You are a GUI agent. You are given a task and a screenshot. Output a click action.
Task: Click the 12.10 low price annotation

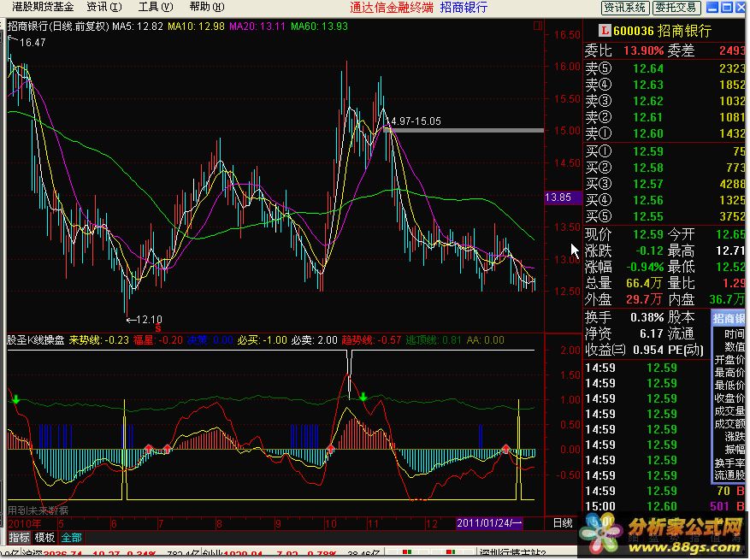(x=149, y=320)
